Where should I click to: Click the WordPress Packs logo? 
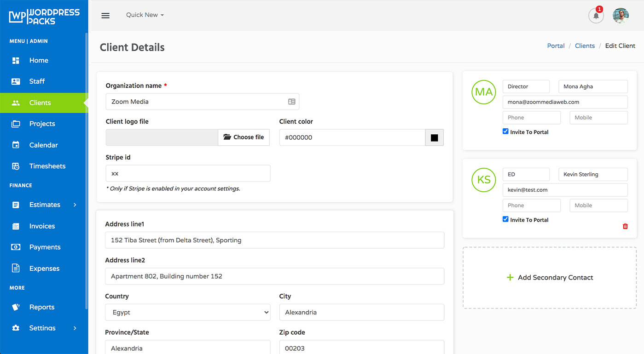coord(44,15)
